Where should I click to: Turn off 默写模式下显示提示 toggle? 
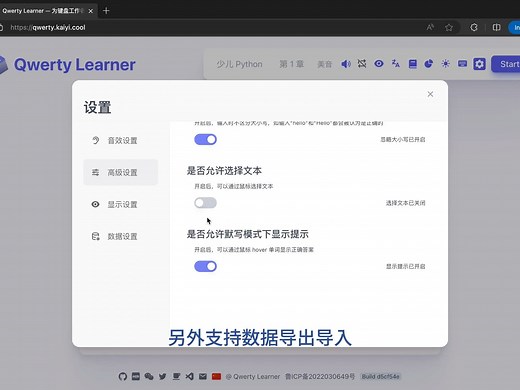[205, 266]
